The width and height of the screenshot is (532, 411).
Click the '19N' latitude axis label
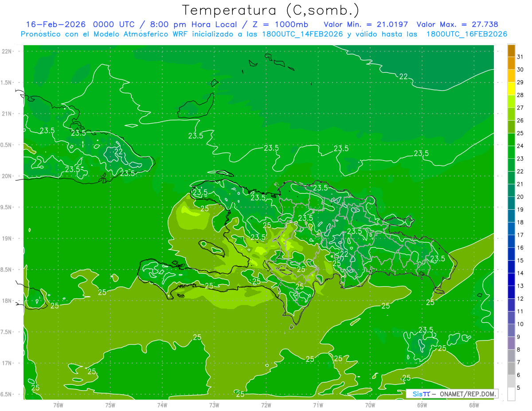(x=7, y=239)
